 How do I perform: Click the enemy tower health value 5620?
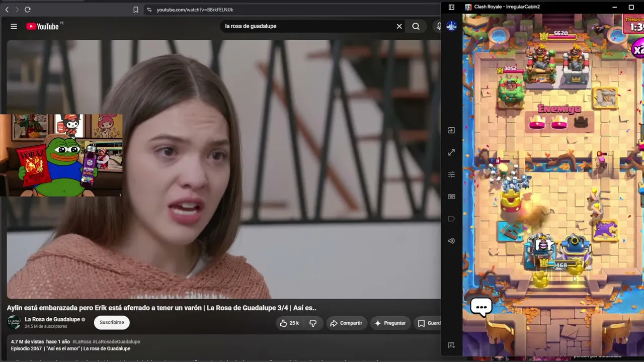tap(560, 34)
